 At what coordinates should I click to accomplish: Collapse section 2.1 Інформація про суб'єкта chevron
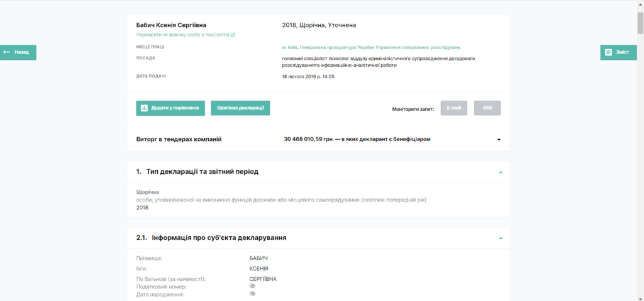point(500,238)
